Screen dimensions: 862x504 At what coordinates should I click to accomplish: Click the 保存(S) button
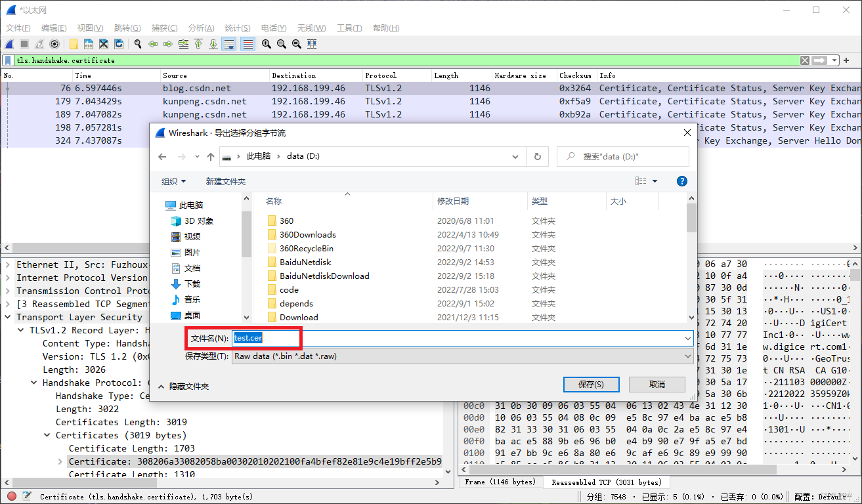pos(591,384)
